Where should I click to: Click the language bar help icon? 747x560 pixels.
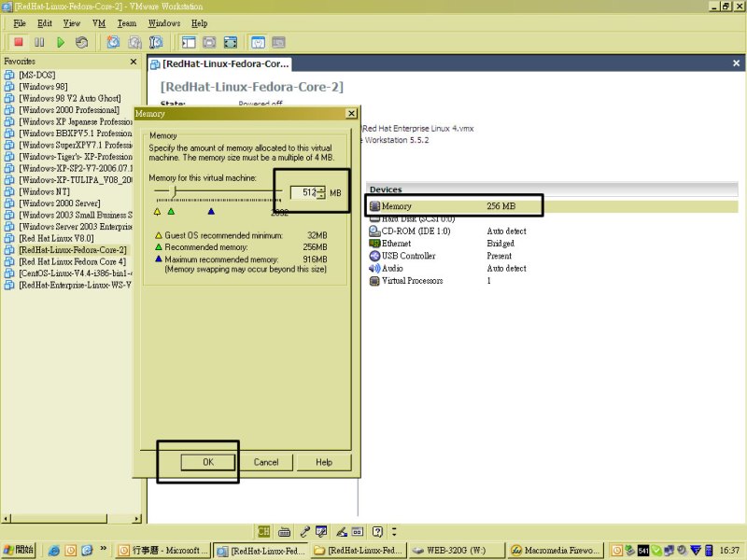378,531
